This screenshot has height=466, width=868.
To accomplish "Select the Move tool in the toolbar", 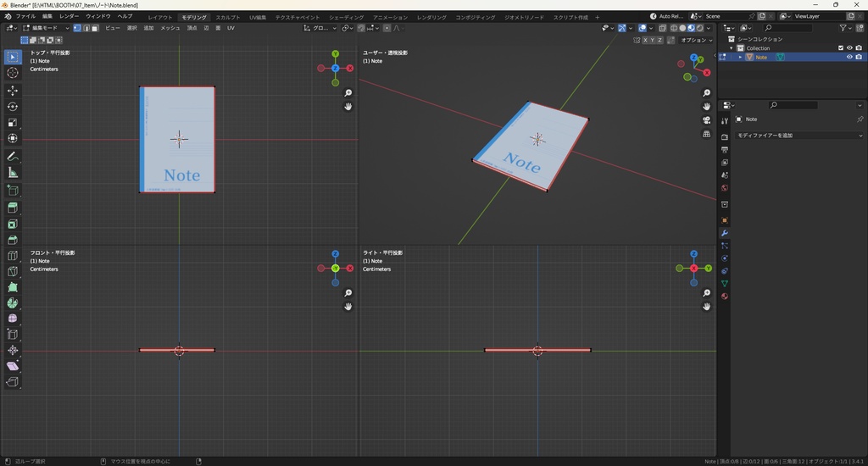I will [13, 90].
